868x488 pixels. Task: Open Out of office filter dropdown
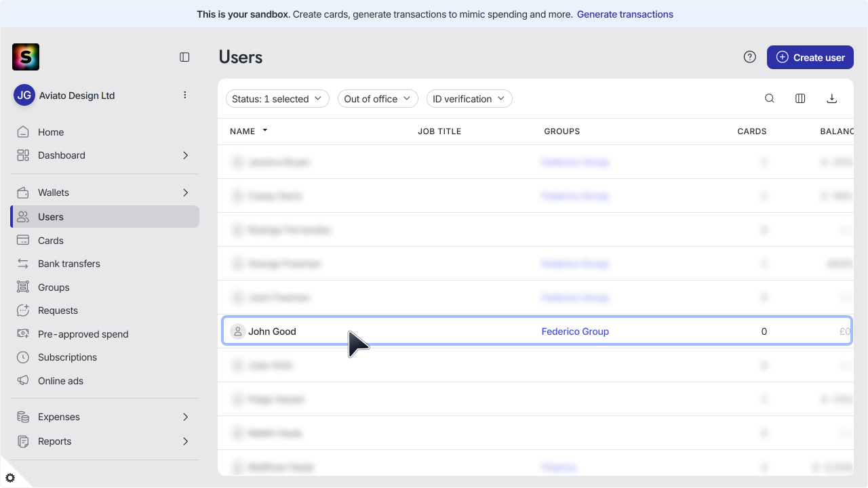tap(378, 99)
